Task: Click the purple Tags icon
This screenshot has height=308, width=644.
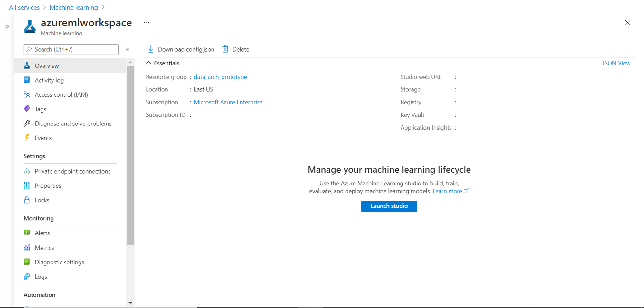Action: (x=27, y=109)
